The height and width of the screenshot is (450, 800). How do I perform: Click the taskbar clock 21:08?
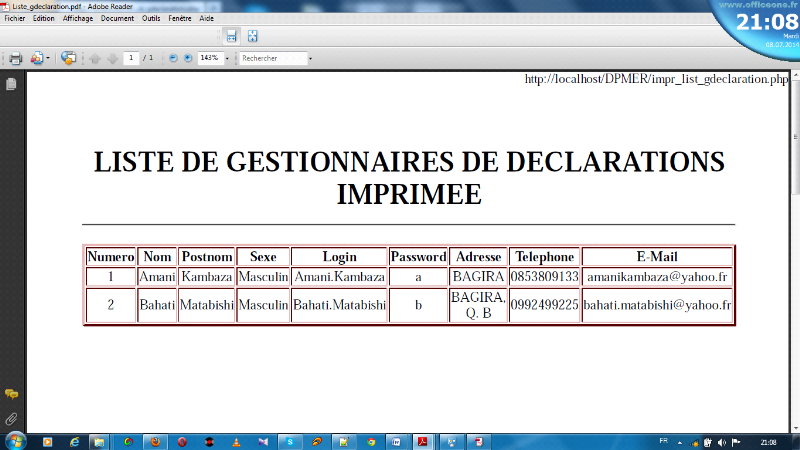pos(768,442)
